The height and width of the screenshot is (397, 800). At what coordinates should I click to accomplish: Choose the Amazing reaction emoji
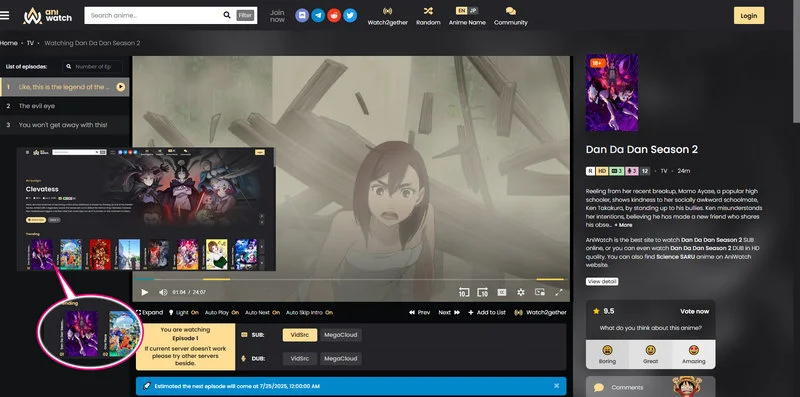click(x=693, y=354)
